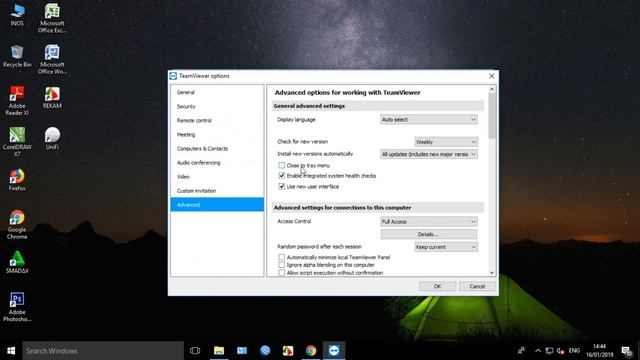Click the REKAM taskbar icon
640x360 pixels.
click(288, 351)
